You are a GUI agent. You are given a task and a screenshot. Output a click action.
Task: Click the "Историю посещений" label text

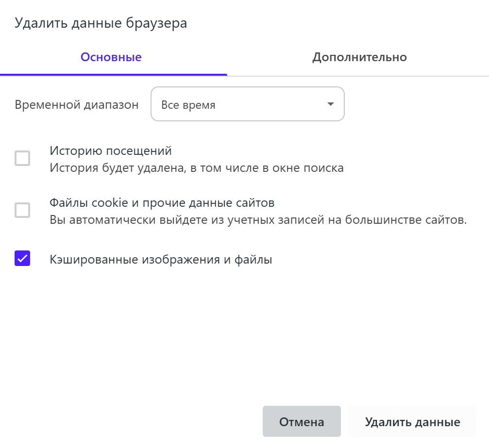[111, 151]
